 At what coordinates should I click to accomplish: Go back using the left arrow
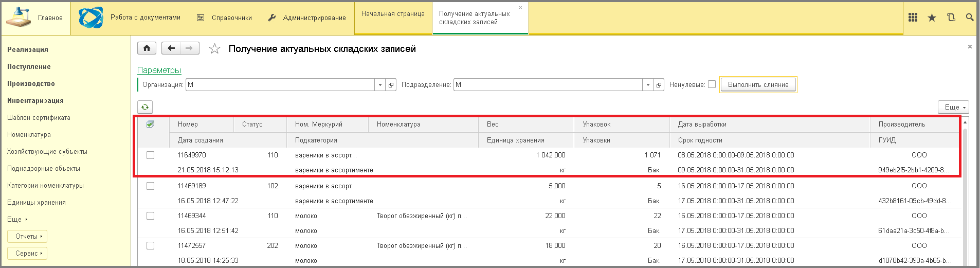(171, 48)
